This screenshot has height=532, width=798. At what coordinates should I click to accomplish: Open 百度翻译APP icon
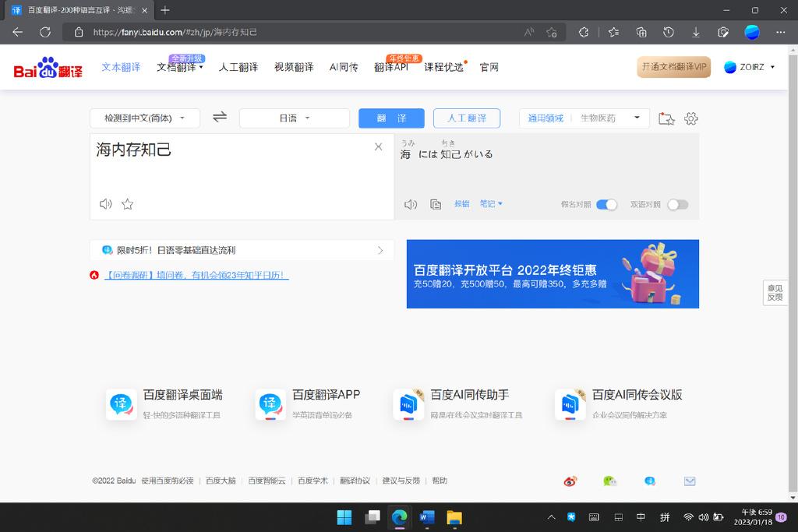(270, 404)
